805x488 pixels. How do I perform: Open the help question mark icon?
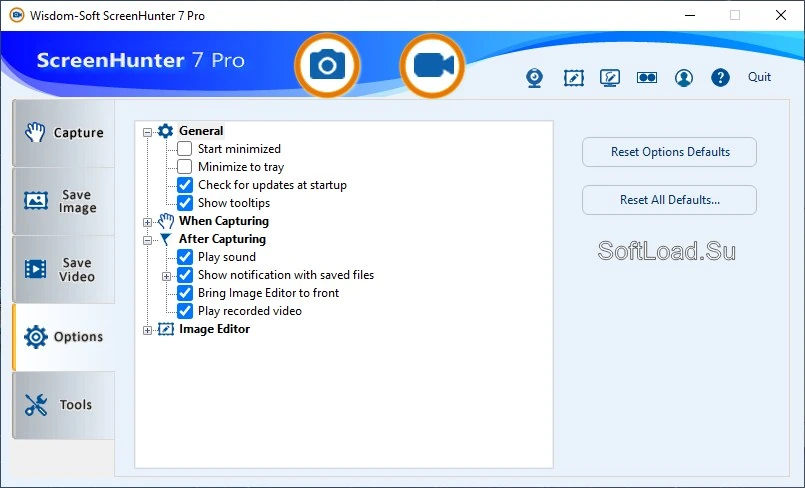click(720, 77)
